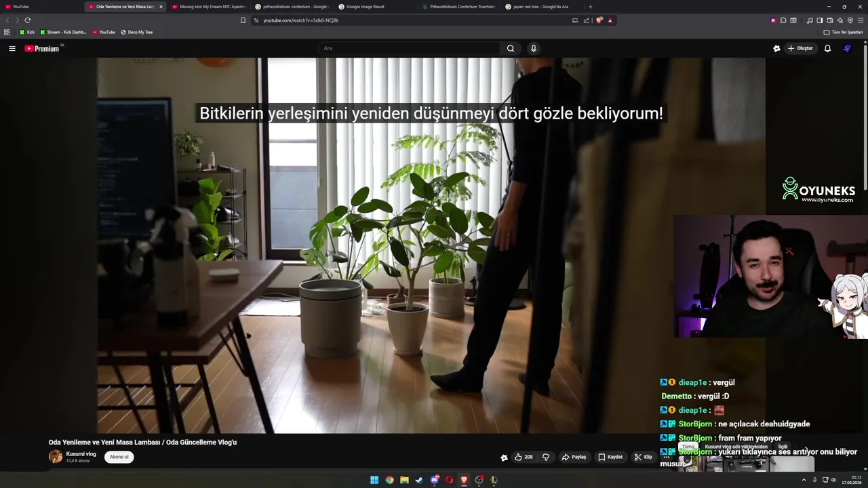Bookmark this page with the bookmark icon
Image resolution: width=868 pixels, height=488 pixels.
tap(243, 20)
